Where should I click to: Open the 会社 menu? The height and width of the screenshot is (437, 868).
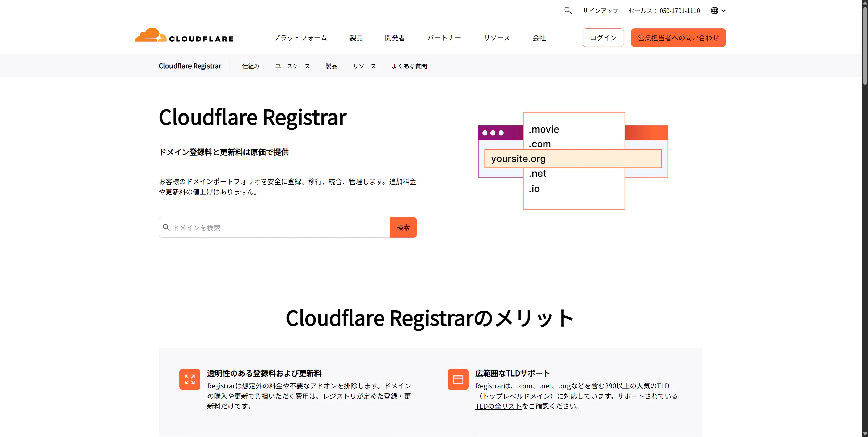(539, 38)
